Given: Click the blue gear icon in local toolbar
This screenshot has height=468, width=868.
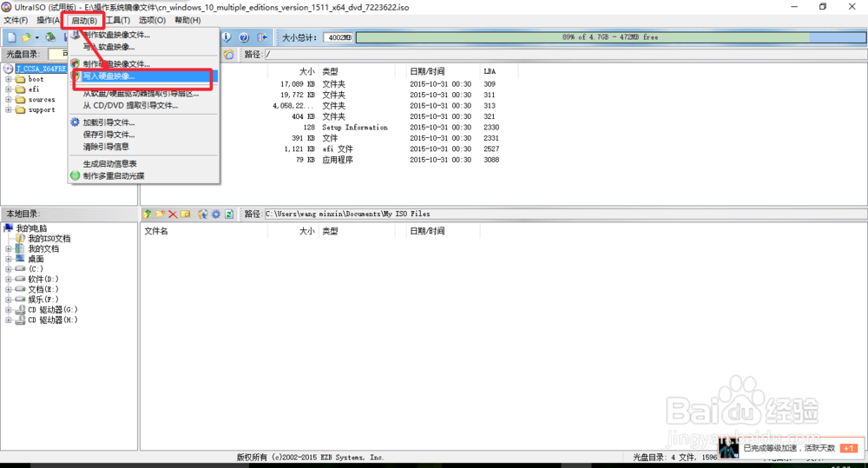Looking at the screenshot, I should click(215, 214).
